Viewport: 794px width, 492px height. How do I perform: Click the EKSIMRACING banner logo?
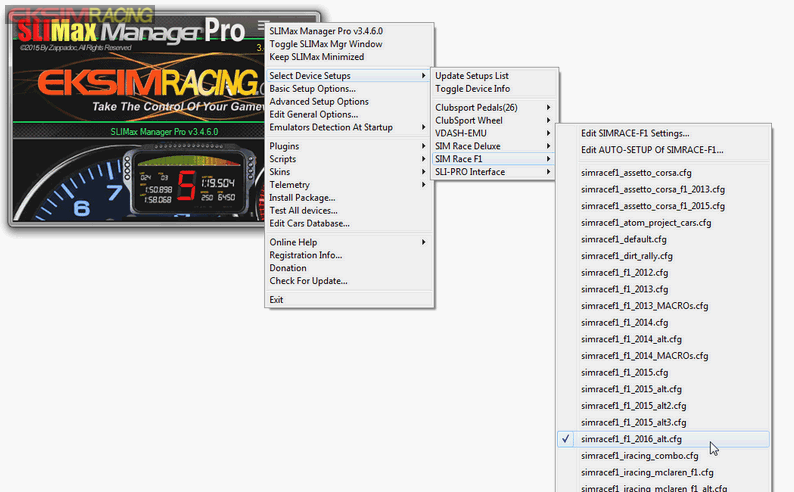point(151,82)
